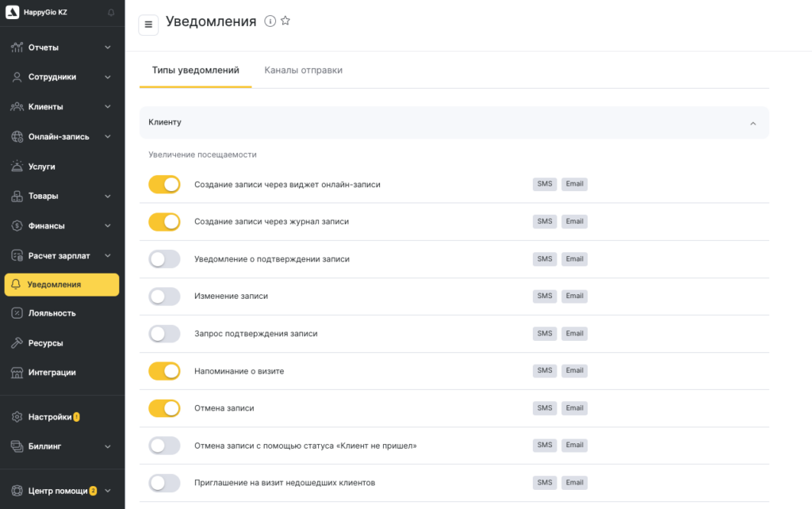812x509 pixels.
Task: Expand Отчеты menu in sidebar
Action: [108, 48]
